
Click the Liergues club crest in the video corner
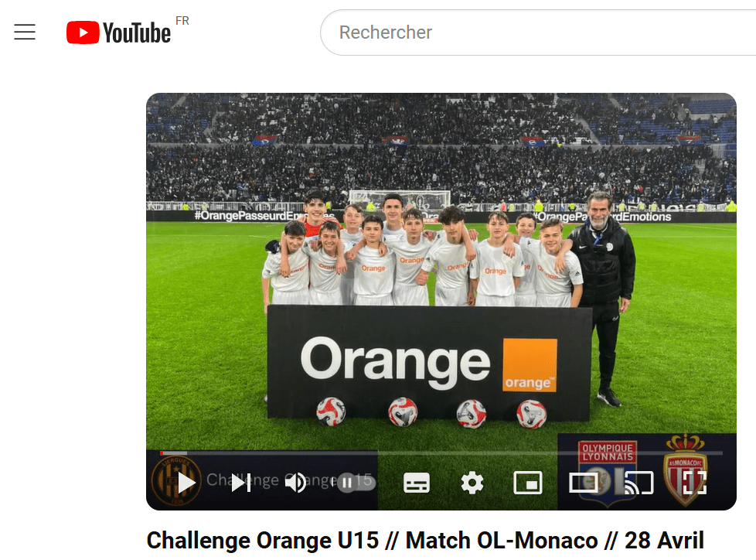pos(176,480)
